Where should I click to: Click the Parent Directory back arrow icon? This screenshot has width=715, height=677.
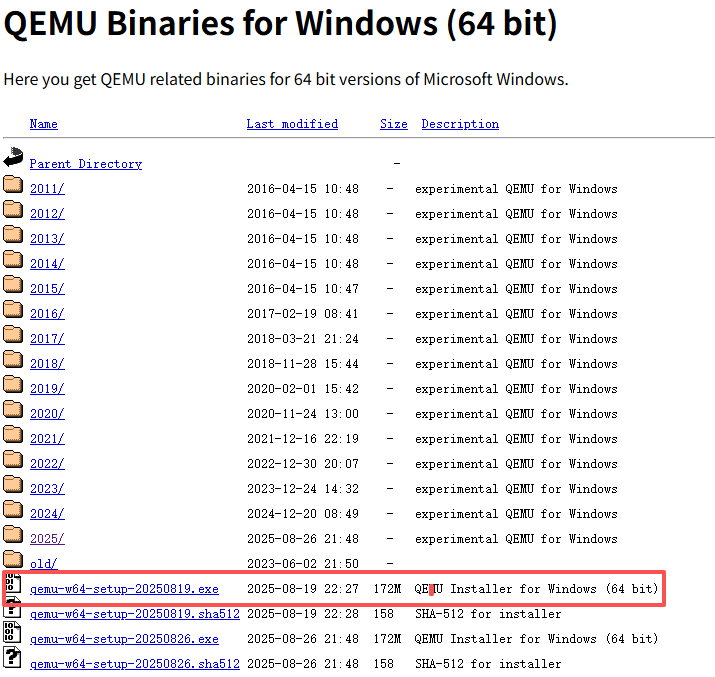(x=13, y=157)
